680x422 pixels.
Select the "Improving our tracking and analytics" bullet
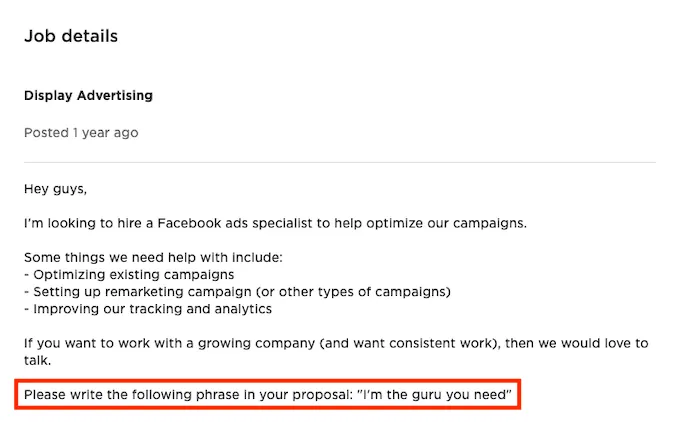(x=148, y=308)
